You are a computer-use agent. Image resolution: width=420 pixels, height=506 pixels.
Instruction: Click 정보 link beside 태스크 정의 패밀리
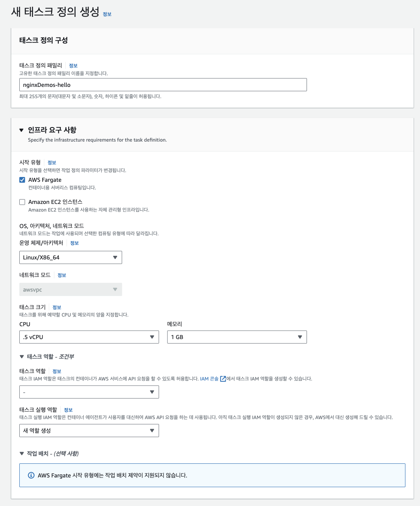coord(73,66)
